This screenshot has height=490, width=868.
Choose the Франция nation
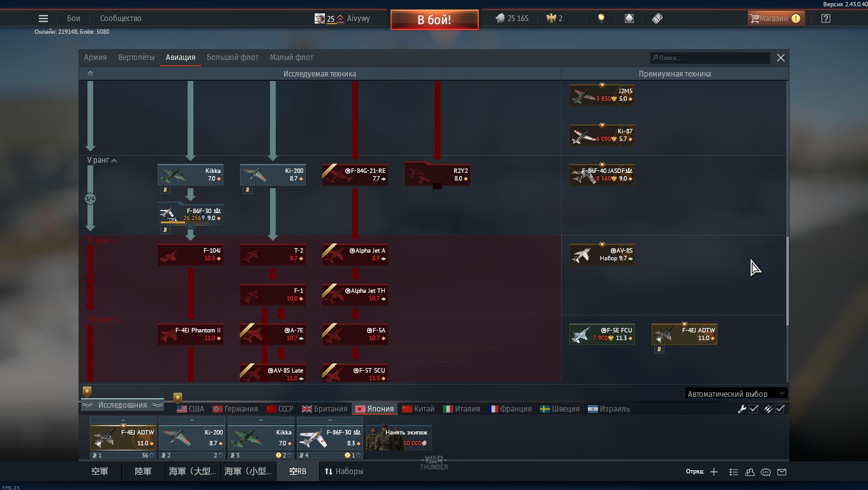pos(510,409)
